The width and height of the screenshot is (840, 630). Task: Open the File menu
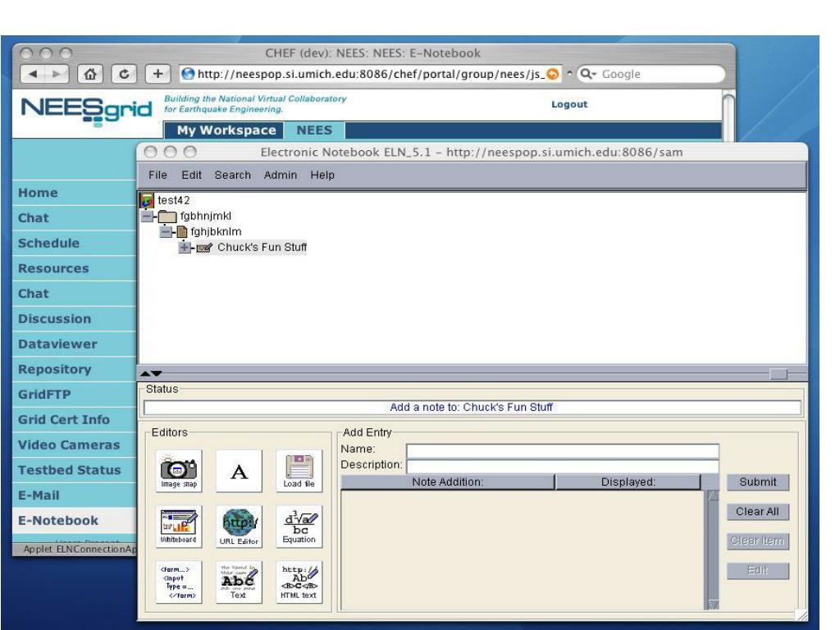[157, 176]
